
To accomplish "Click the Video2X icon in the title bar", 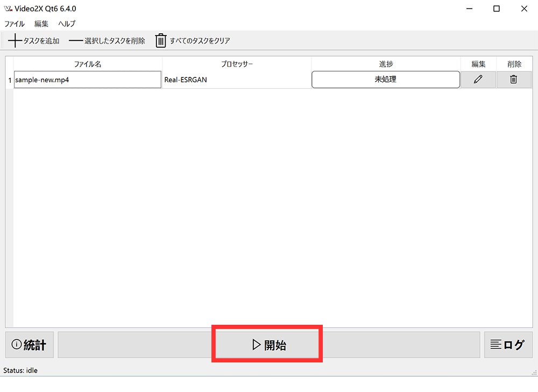I will pyautogui.click(x=8, y=8).
